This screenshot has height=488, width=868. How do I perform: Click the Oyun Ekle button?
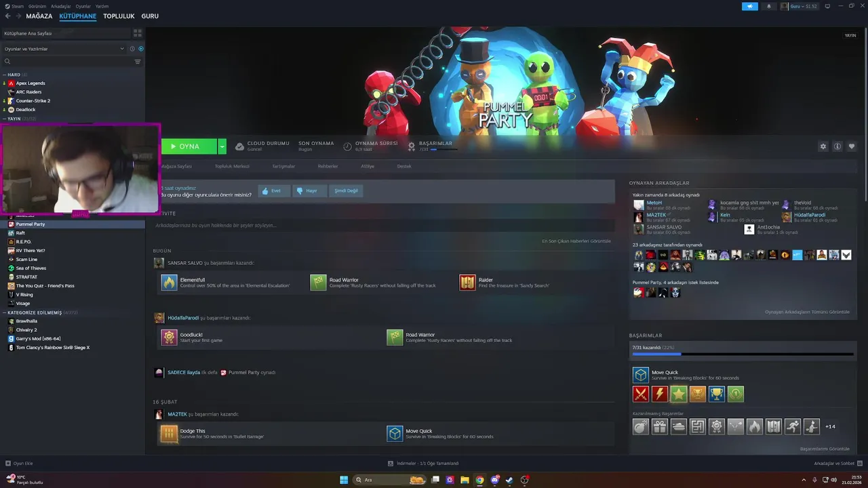(x=19, y=464)
